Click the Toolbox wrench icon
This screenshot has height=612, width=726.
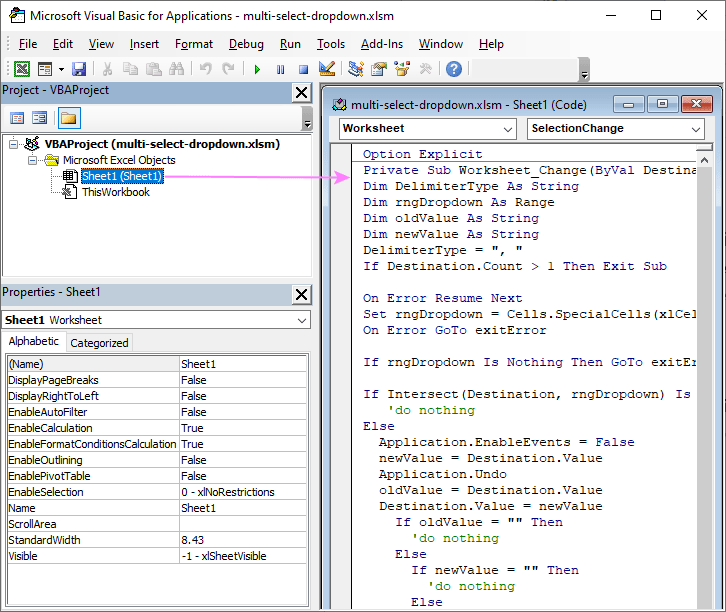tap(425, 69)
